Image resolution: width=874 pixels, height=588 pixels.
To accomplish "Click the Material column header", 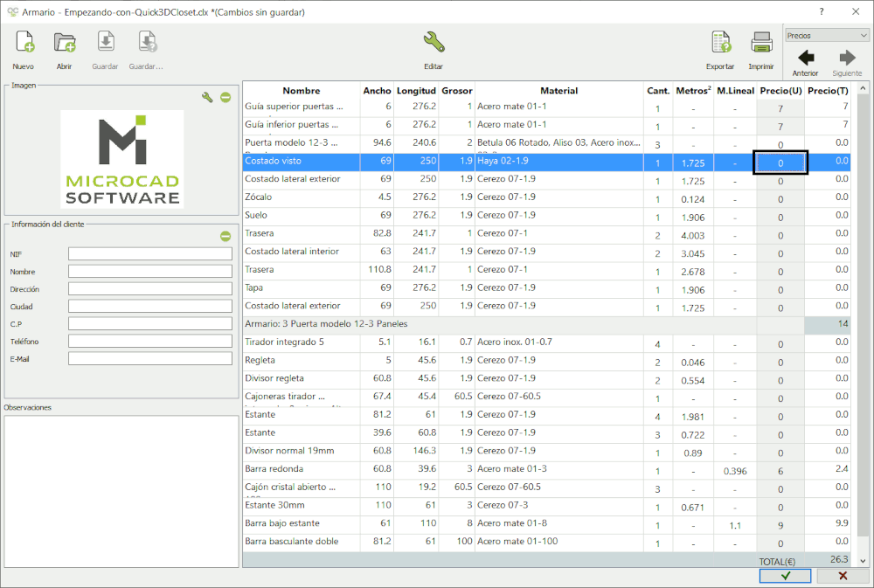I will (558, 90).
